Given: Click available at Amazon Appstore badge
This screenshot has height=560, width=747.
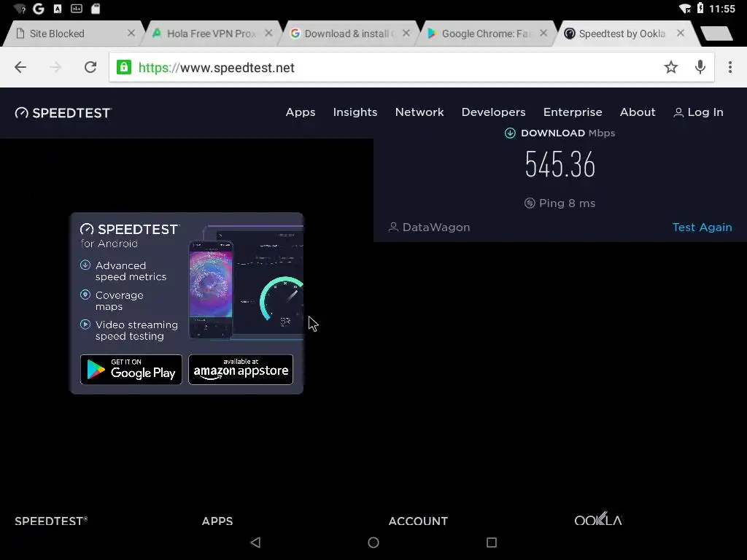Looking at the screenshot, I should (241, 370).
